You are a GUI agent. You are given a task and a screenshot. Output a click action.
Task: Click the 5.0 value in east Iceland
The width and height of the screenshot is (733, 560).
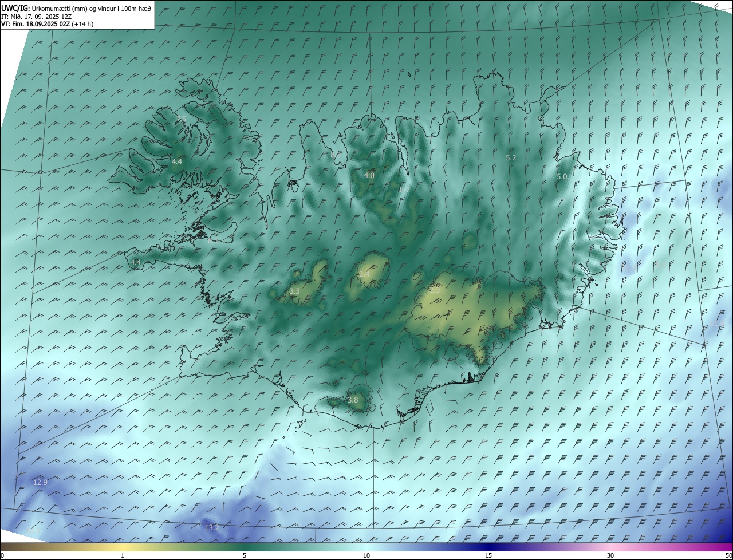point(562,177)
